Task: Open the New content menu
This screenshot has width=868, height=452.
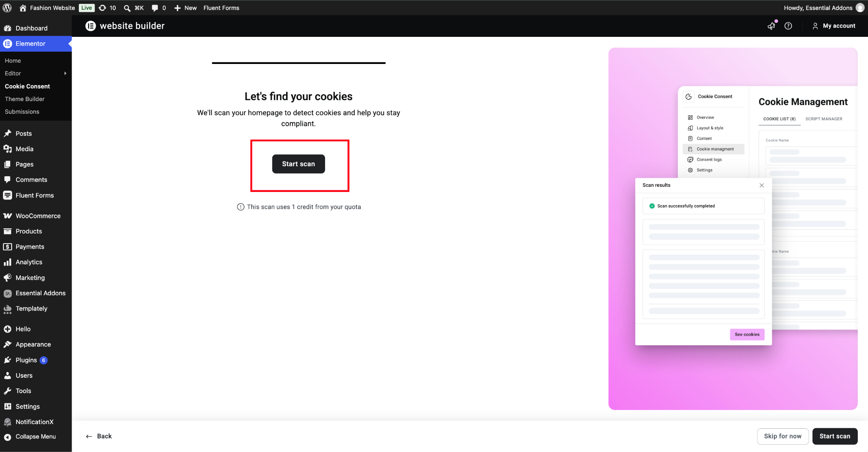Action: point(186,8)
